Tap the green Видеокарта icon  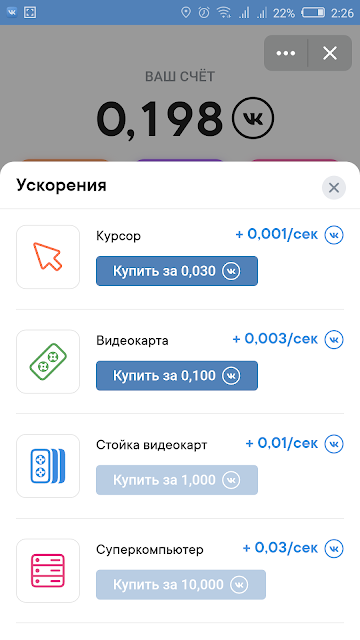point(48,361)
